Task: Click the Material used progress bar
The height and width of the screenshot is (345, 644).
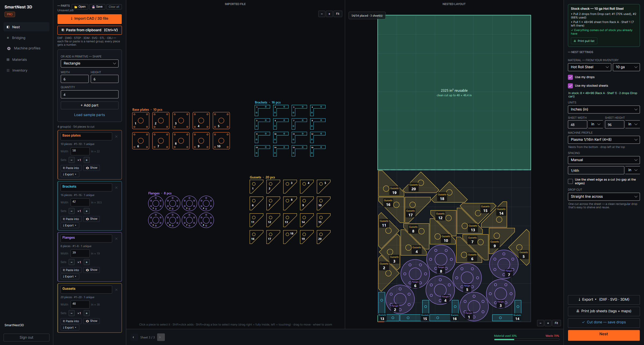Action: 526,340
